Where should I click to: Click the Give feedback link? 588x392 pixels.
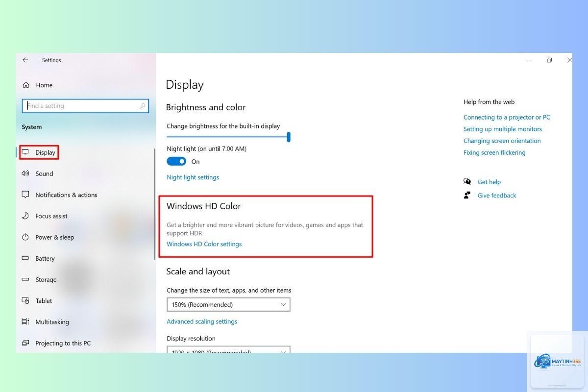[x=497, y=195]
